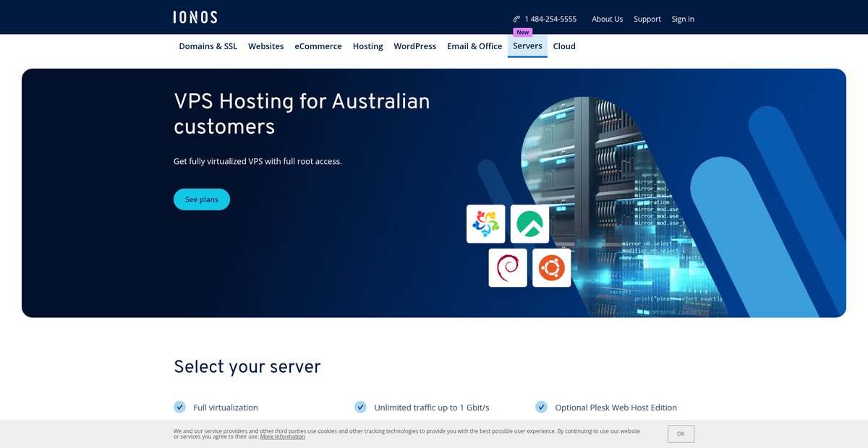This screenshot has height=448, width=868.
Task: Click the 'VPS Hosting for Australian customers' heading
Action: [x=302, y=113]
